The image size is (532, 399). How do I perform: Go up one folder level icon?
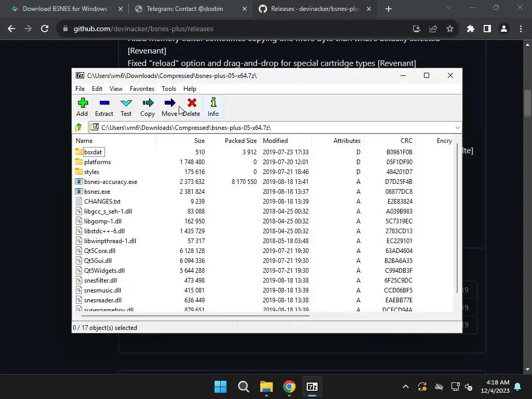pos(79,127)
